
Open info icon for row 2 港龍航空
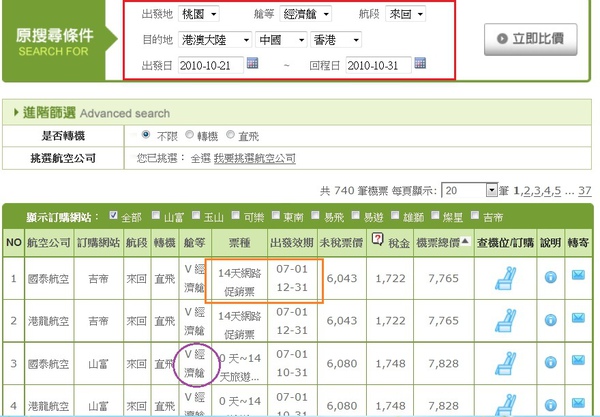551,319
